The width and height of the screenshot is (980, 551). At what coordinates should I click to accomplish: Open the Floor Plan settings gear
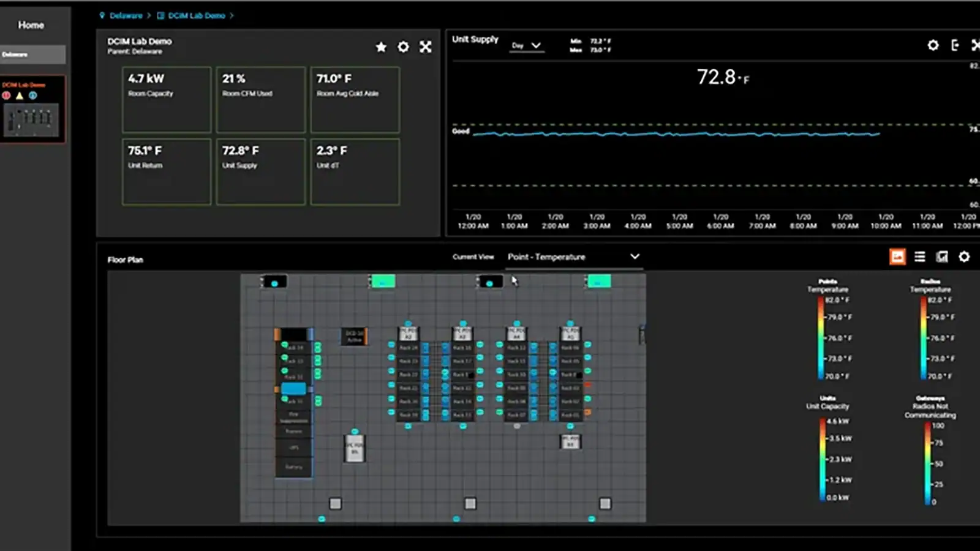click(x=964, y=257)
